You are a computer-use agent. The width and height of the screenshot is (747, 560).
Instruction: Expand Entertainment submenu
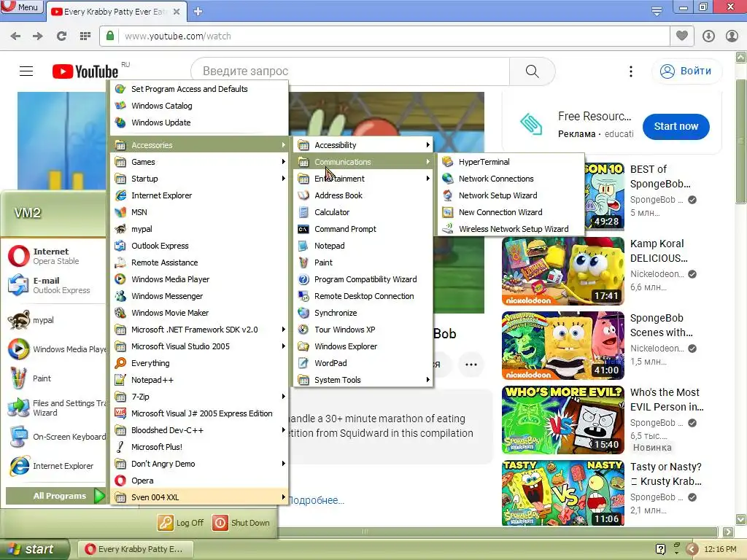[363, 179]
